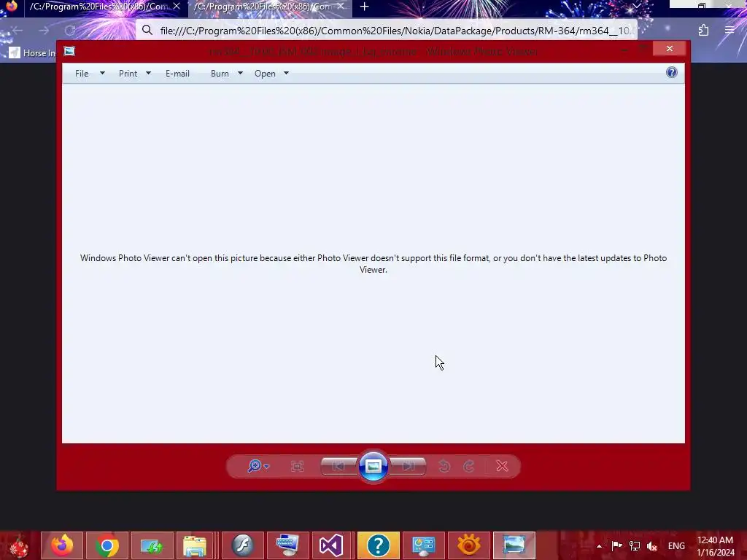This screenshot has width=747, height=560.
Task: Click the magnifier zoom icon in Photo Viewer
Action: (x=255, y=466)
